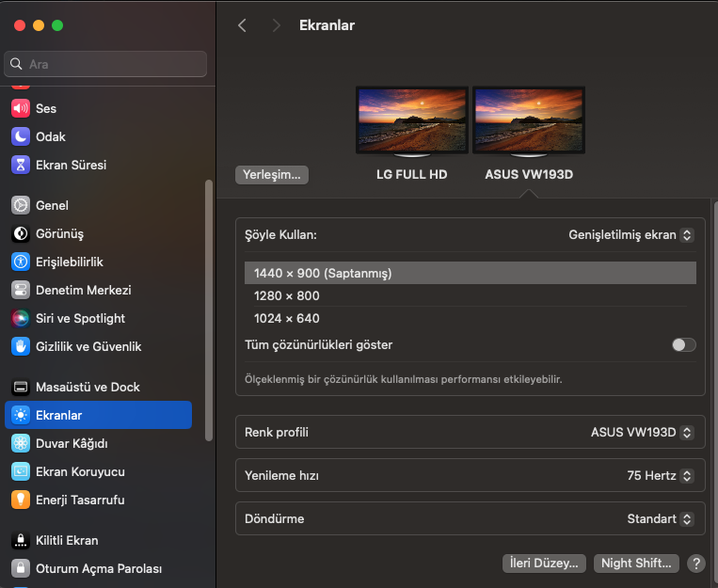Open Night Shift… settings button
The image size is (718, 588).
tap(637, 564)
